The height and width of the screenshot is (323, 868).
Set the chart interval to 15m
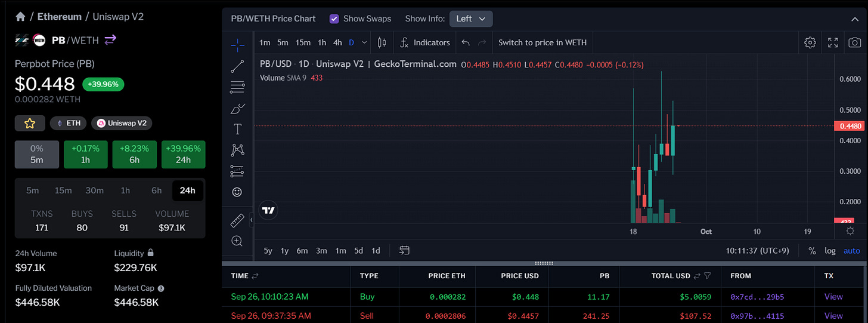pos(303,42)
